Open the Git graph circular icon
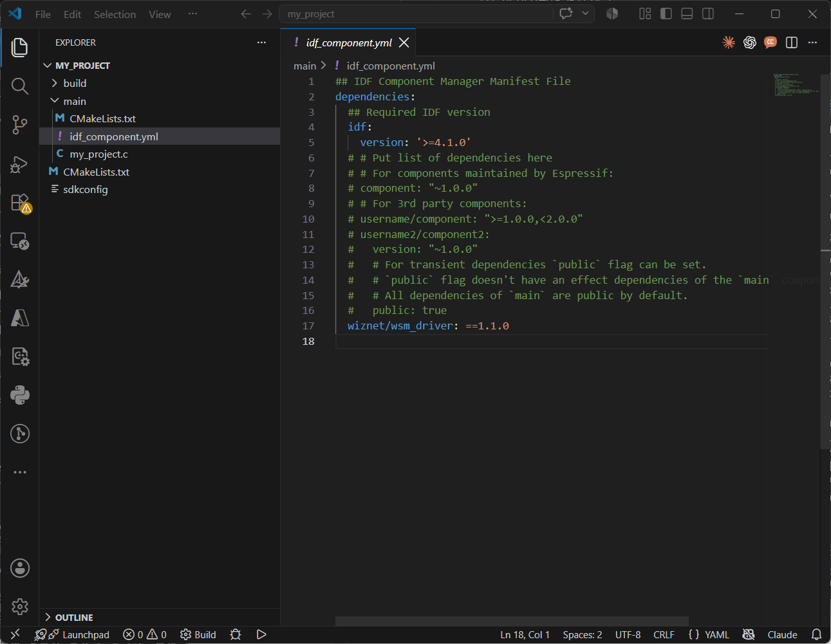This screenshot has width=831, height=644. coord(20,434)
